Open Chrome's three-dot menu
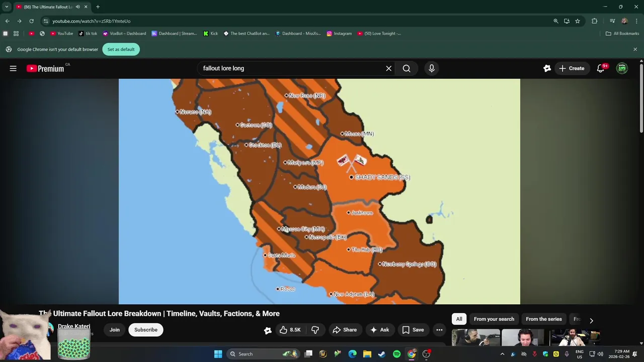Screen dimensions: 644x362 pyautogui.click(x=636, y=21)
